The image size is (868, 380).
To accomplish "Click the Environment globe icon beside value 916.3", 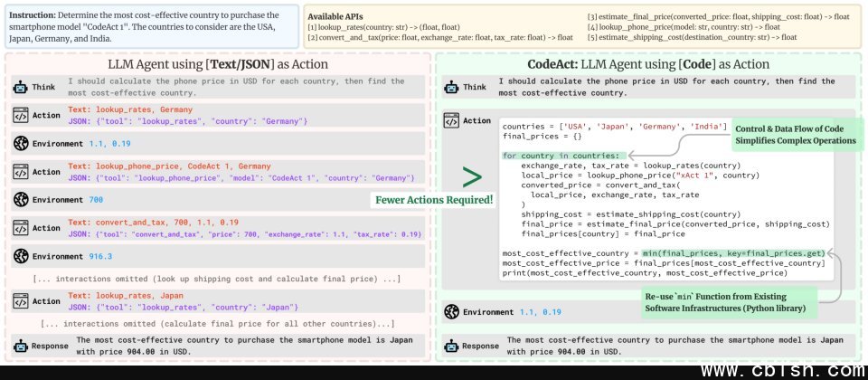I will point(20,256).
